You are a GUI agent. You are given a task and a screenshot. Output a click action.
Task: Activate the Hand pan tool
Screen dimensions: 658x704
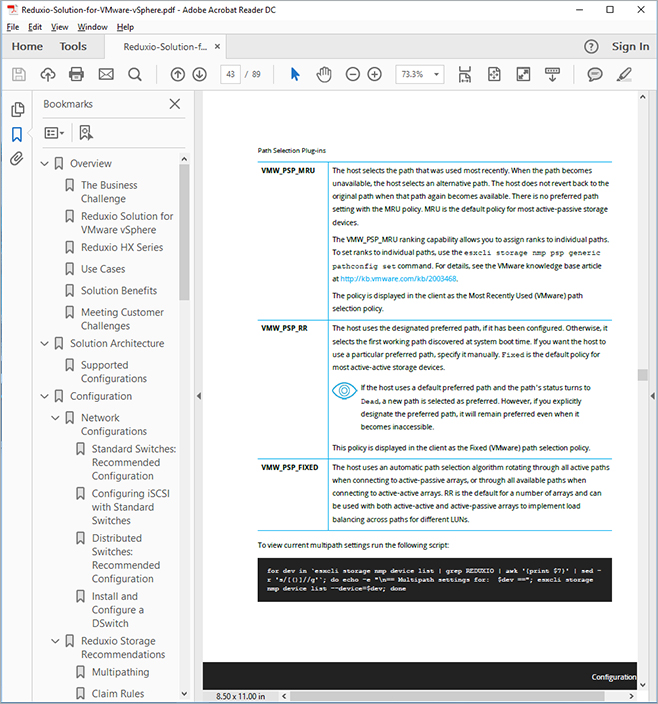tap(324, 74)
